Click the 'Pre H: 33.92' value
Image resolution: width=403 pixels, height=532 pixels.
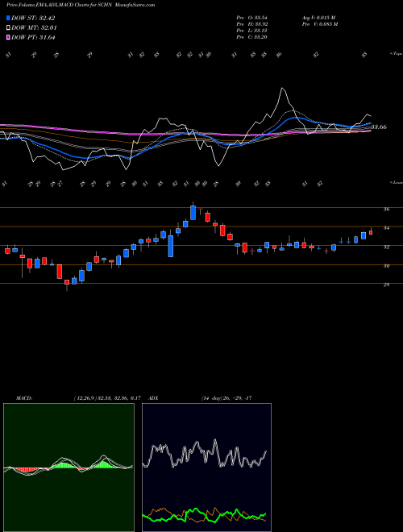pos(252,24)
